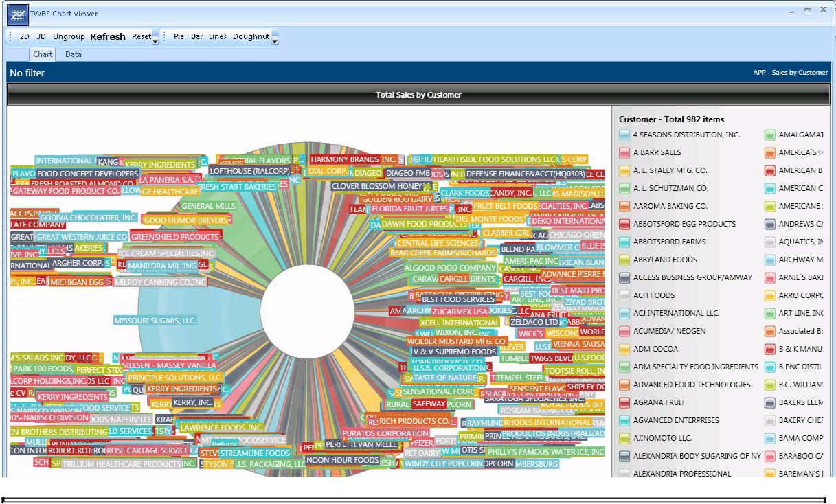The width and height of the screenshot is (836, 504).
Task: Switch chart to 3D view
Action: (41, 36)
